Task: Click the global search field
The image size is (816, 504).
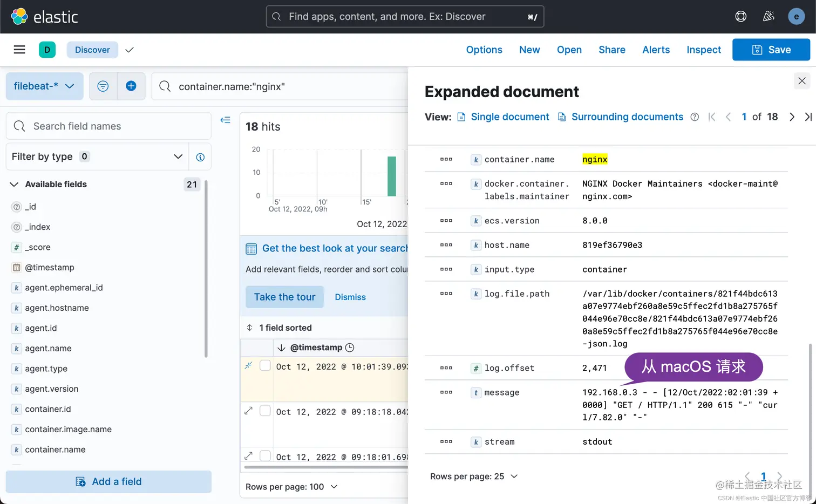Action: [405, 17]
